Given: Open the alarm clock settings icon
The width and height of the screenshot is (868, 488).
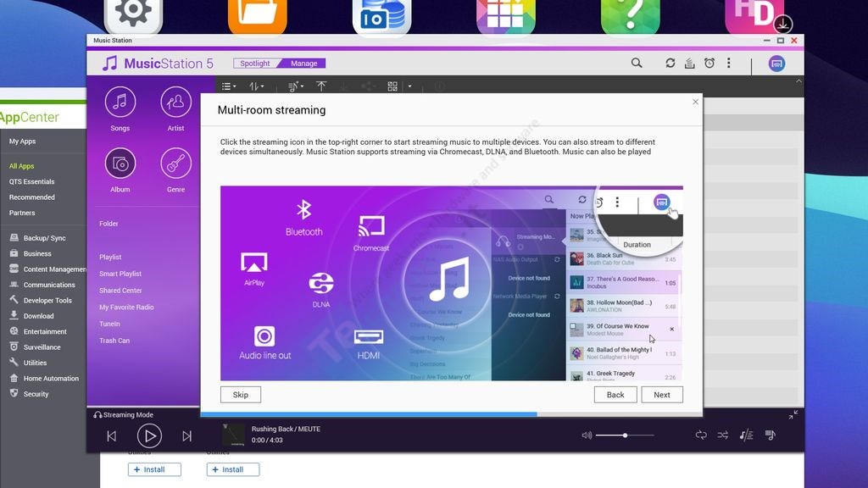Looking at the screenshot, I should click(x=709, y=63).
